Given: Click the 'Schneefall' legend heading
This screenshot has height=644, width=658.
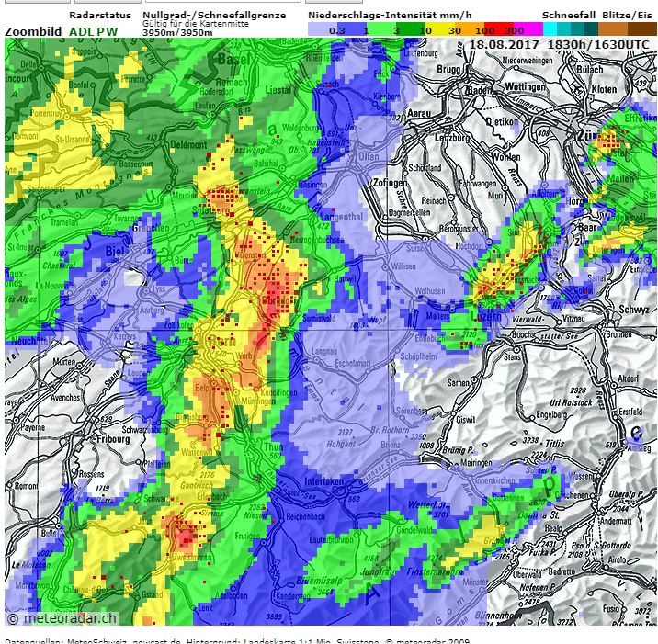Looking at the screenshot, I should pyautogui.click(x=569, y=15).
